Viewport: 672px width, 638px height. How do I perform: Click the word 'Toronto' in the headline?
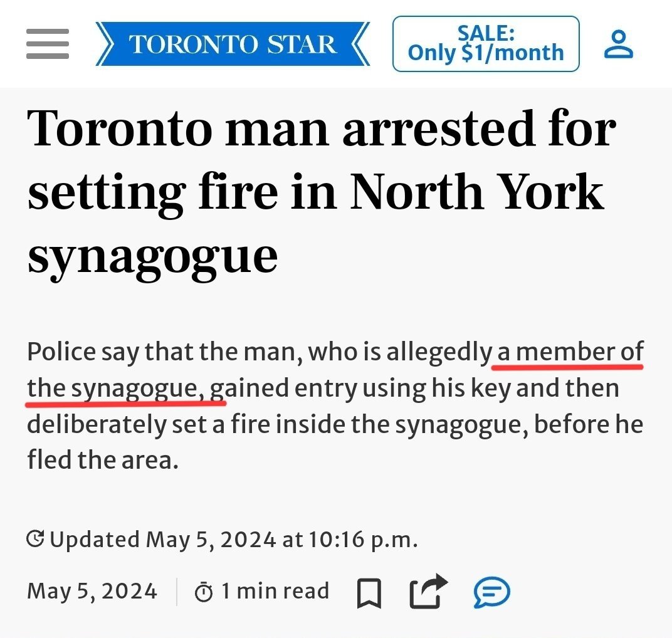[120, 128]
